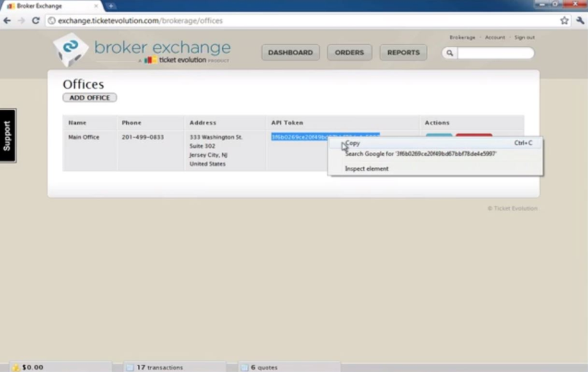Click the Search Google for token entry

pyautogui.click(x=420, y=154)
